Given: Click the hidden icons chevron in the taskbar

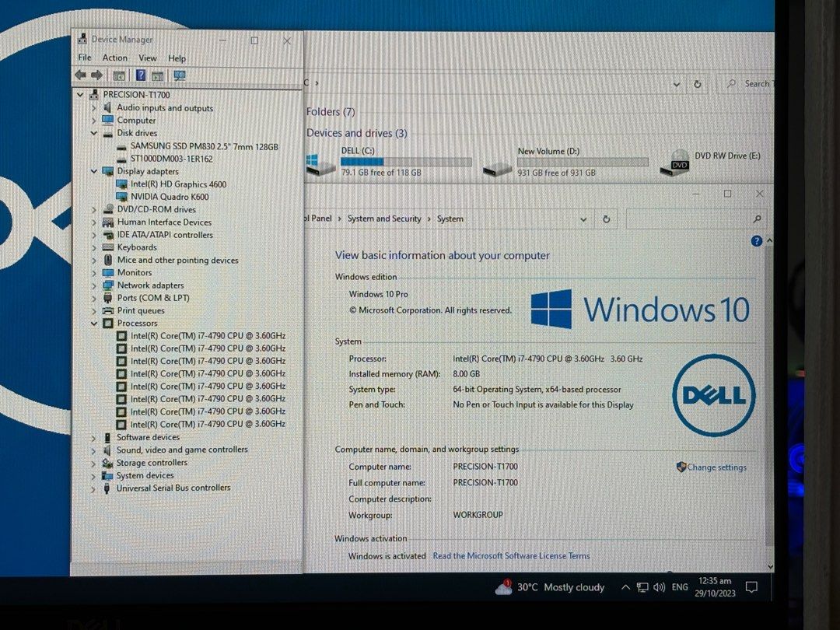Looking at the screenshot, I should (x=626, y=587).
